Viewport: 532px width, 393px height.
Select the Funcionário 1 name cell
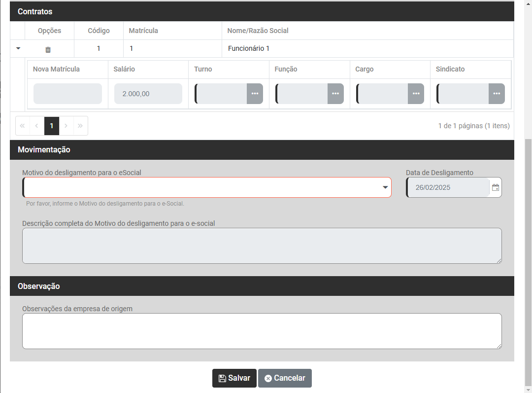tap(368, 49)
